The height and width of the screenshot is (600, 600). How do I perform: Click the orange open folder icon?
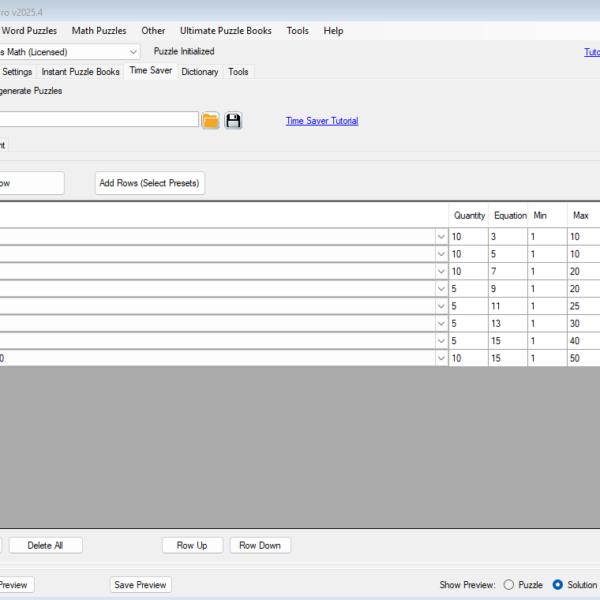click(210, 121)
